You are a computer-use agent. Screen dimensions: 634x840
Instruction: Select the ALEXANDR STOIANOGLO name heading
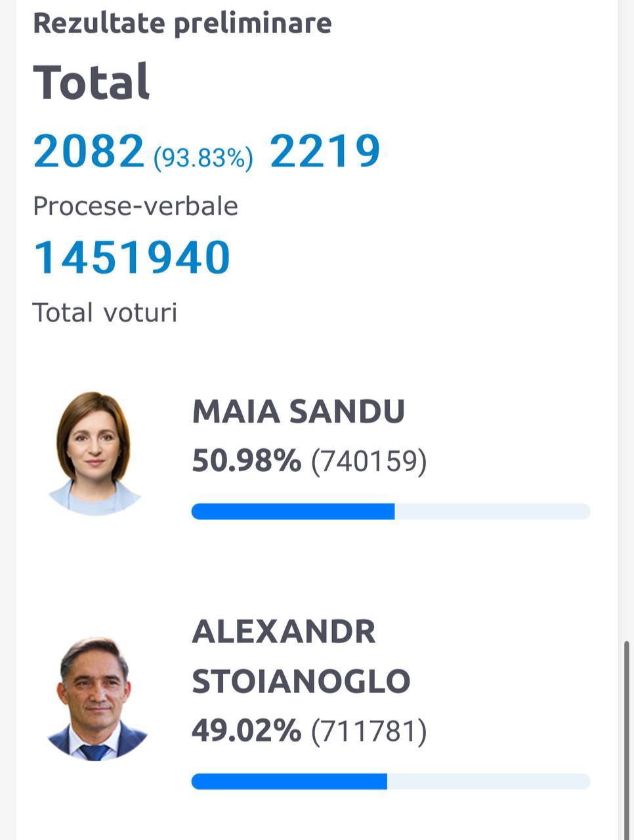[x=301, y=656]
